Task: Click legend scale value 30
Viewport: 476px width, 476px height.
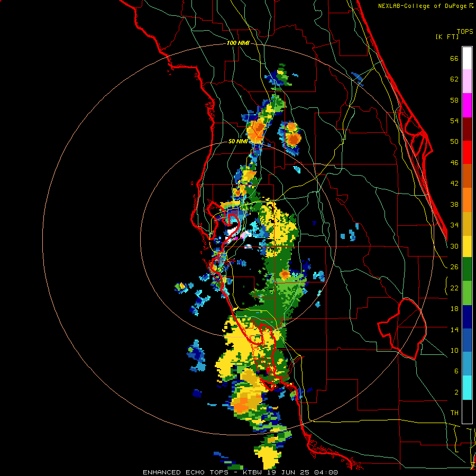Action: coord(454,246)
